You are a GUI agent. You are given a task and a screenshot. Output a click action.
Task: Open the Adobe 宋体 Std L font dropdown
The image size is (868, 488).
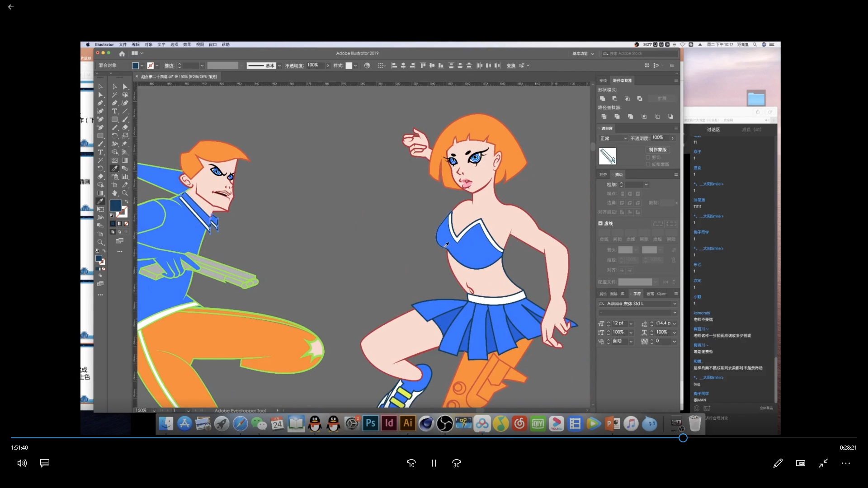tap(675, 304)
